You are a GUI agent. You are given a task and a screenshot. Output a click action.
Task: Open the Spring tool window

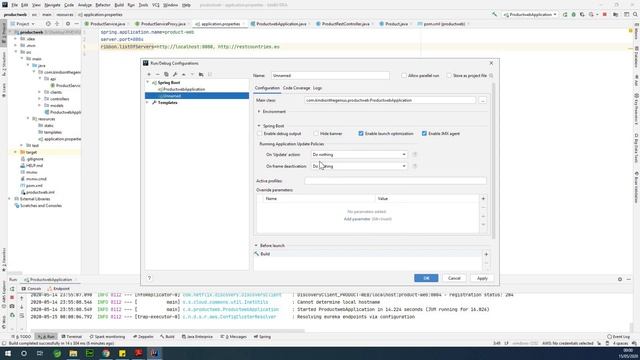(x=262, y=337)
